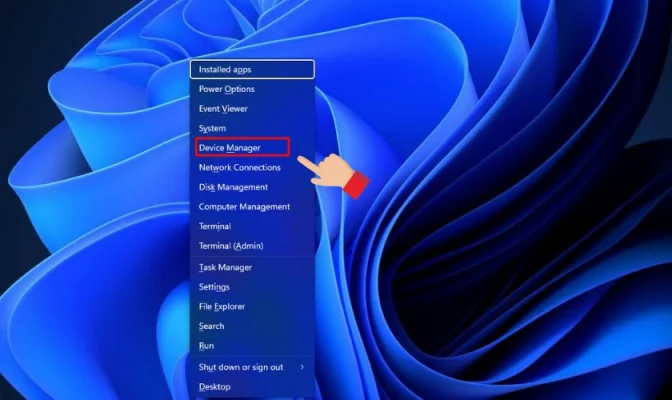Screen dimensions: 672x400
Task: Open the System menu item
Action: pyautogui.click(x=212, y=128)
